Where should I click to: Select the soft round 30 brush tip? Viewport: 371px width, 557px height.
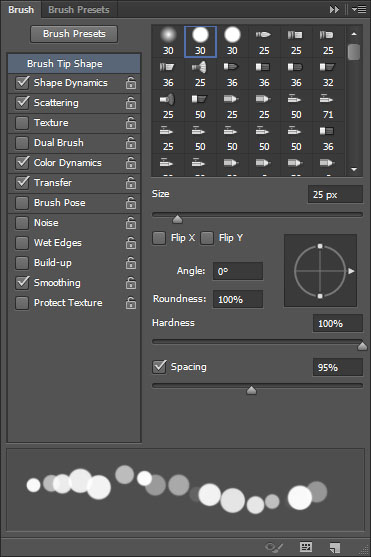(168, 42)
